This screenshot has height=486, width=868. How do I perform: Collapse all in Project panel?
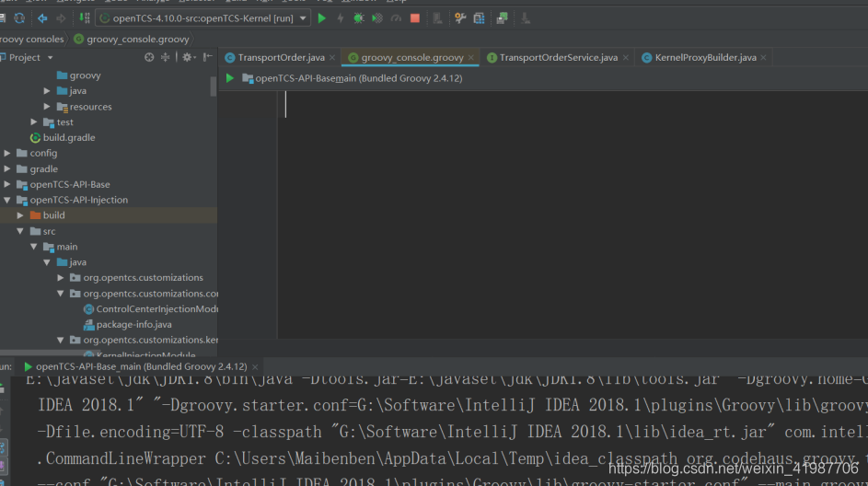coord(166,57)
